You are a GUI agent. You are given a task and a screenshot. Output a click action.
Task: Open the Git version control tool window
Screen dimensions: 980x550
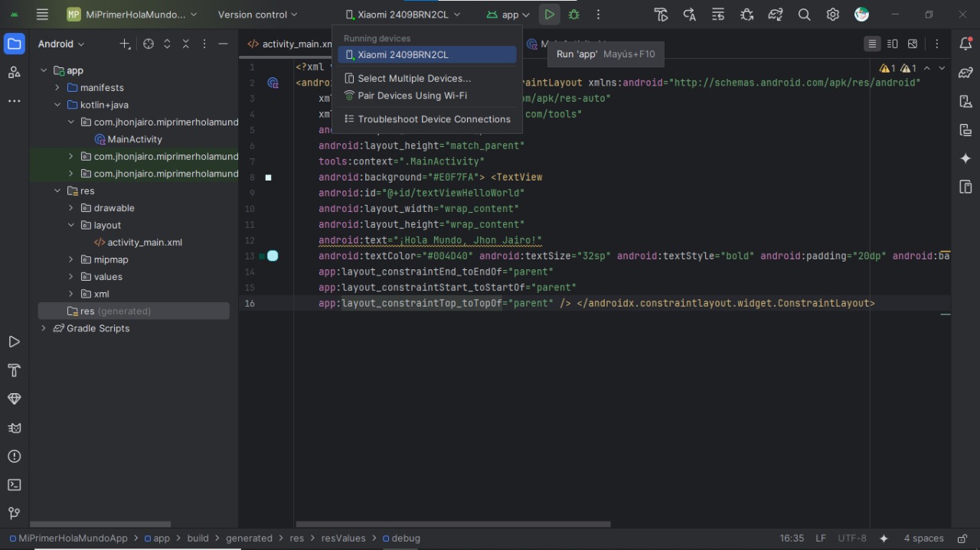(x=14, y=513)
